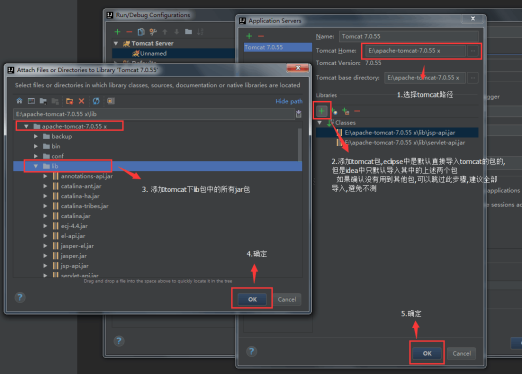Select catalina-ant.jar in file tree
Image resolution: width=523 pixels, height=375 pixels.
[81, 186]
